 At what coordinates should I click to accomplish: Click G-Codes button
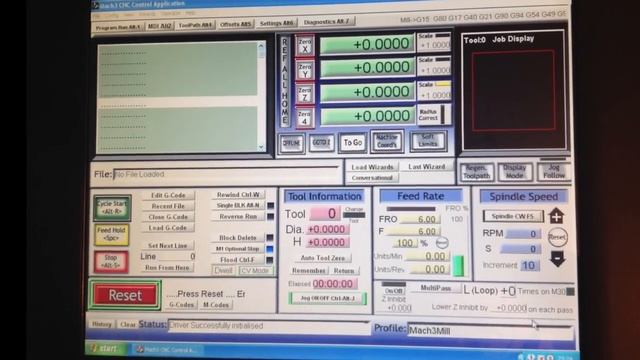[x=181, y=305]
